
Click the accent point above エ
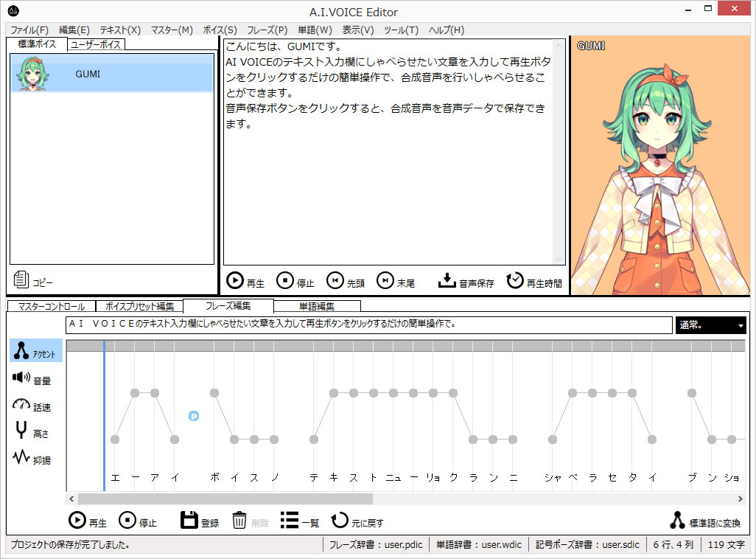point(115,440)
